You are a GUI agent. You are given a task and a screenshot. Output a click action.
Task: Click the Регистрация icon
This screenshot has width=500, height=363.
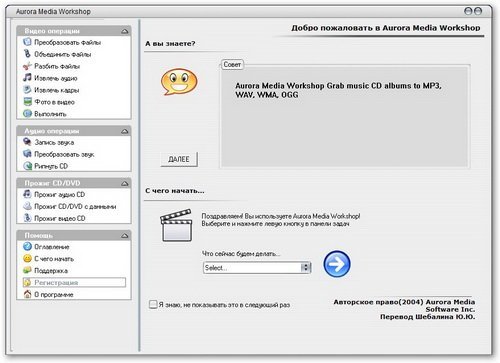coord(27,282)
